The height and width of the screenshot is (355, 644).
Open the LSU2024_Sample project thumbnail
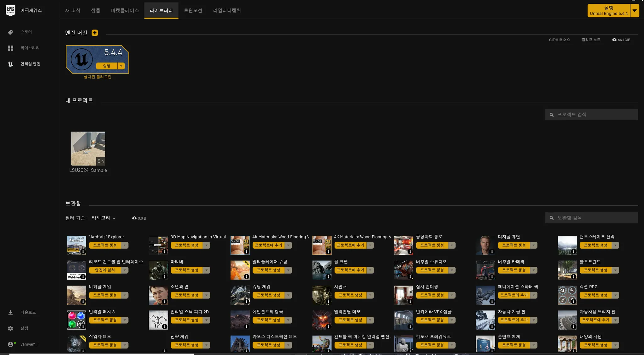pos(88,149)
